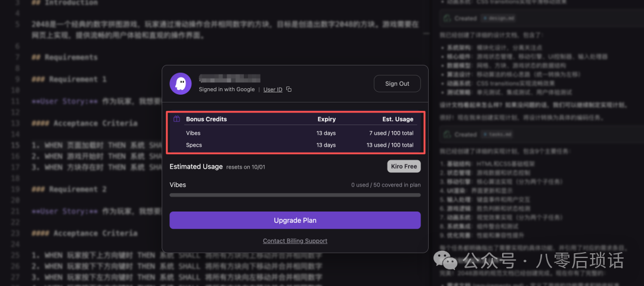This screenshot has height=286, width=644.
Task: Click the '7 used / 100 total' value
Action: (391, 133)
